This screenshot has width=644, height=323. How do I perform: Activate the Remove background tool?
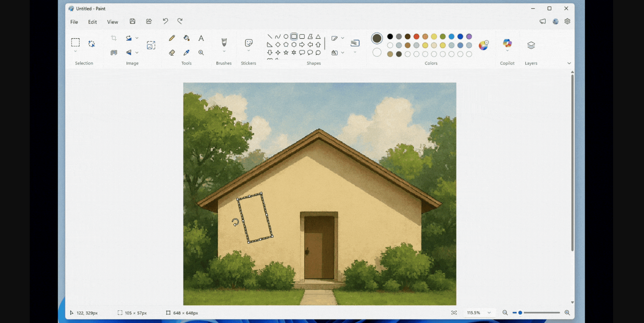tap(114, 52)
